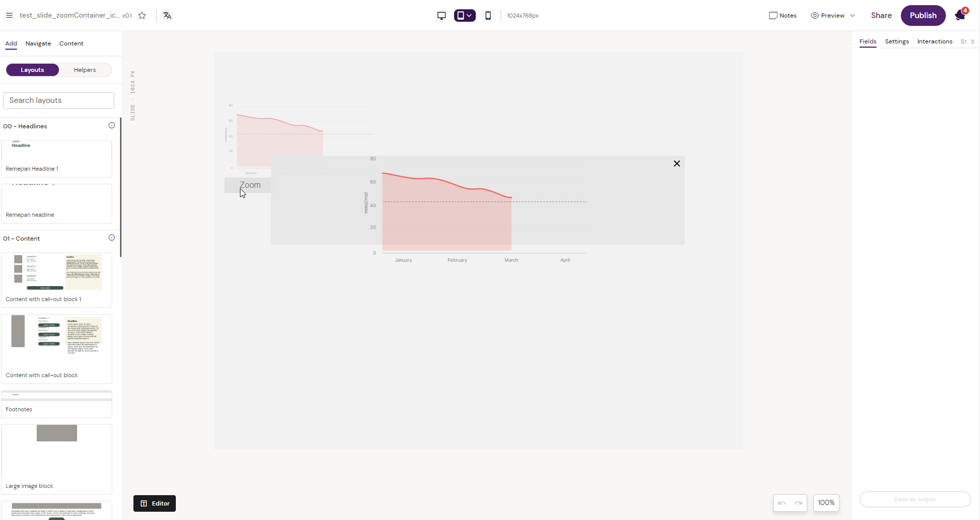Switch the toggle to Helpers

85,70
